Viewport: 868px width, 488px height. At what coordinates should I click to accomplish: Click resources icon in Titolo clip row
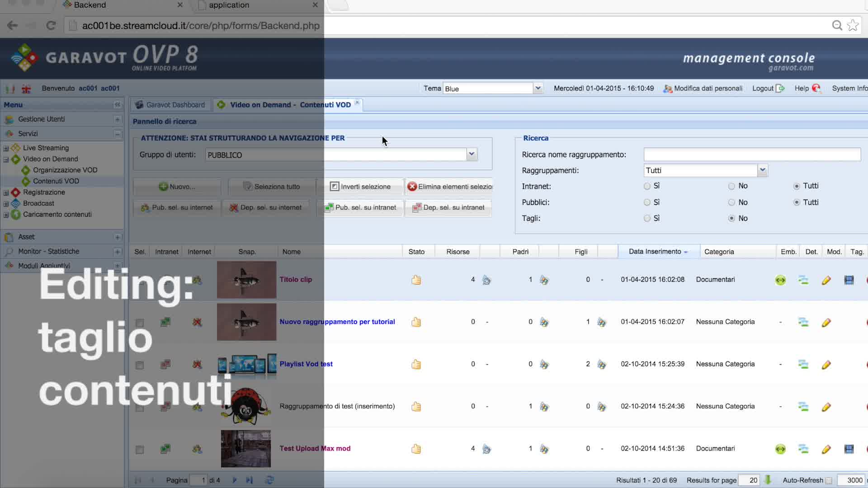[x=486, y=280]
